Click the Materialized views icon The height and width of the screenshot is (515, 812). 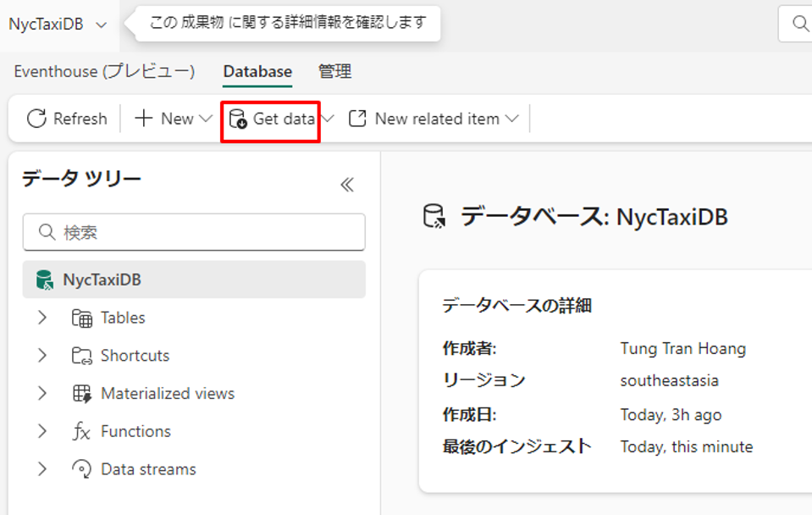[82, 394]
